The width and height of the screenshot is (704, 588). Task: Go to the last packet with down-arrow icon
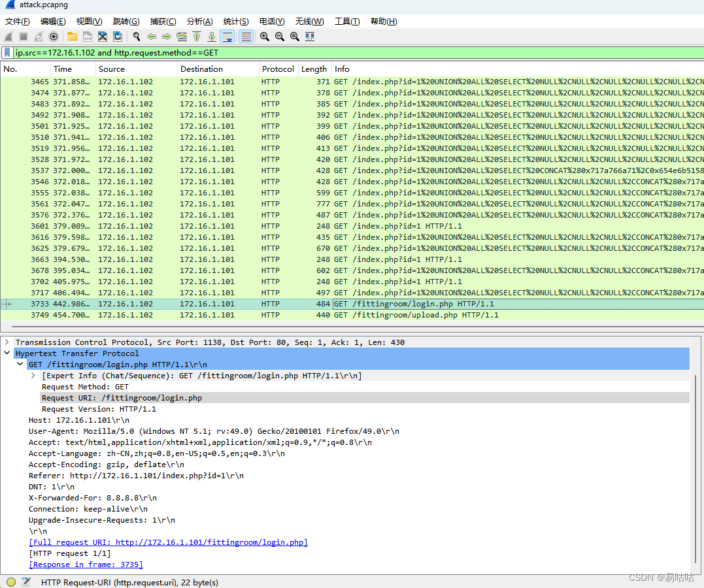click(211, 37)
